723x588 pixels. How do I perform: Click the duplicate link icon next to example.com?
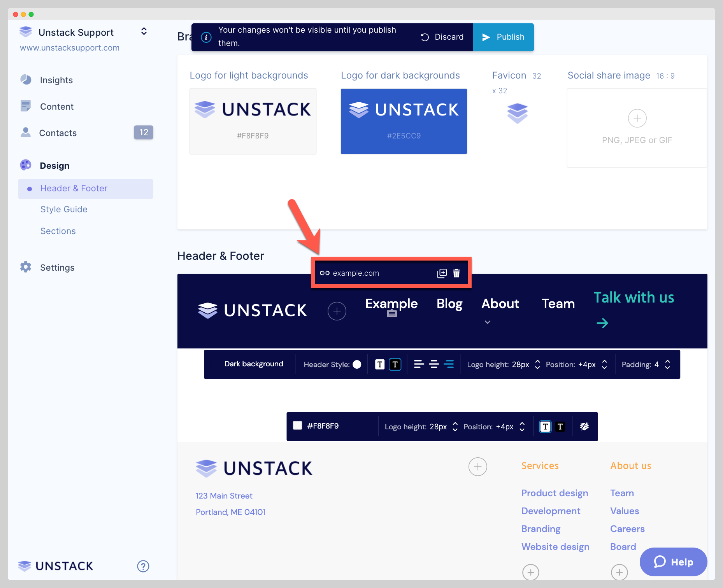point(442,273)
